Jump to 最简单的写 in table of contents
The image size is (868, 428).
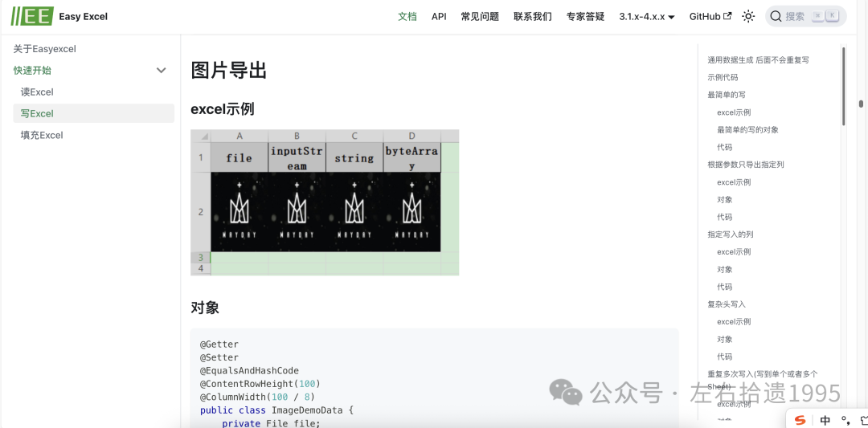727,95
